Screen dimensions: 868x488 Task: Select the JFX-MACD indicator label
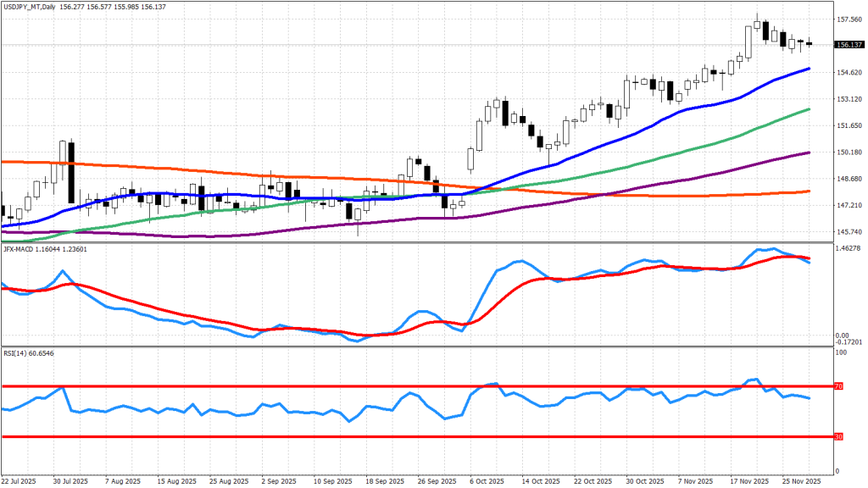(x=21, y=249)
